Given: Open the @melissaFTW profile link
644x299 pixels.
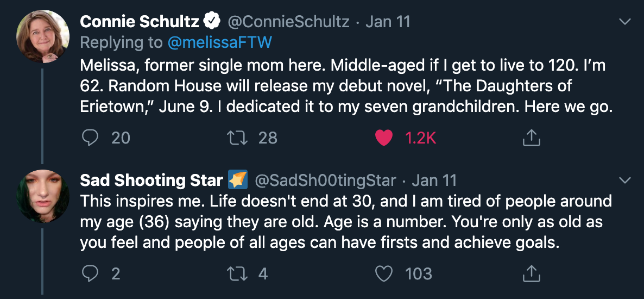Looking at the screenshot, I should (x=219, y=42).
